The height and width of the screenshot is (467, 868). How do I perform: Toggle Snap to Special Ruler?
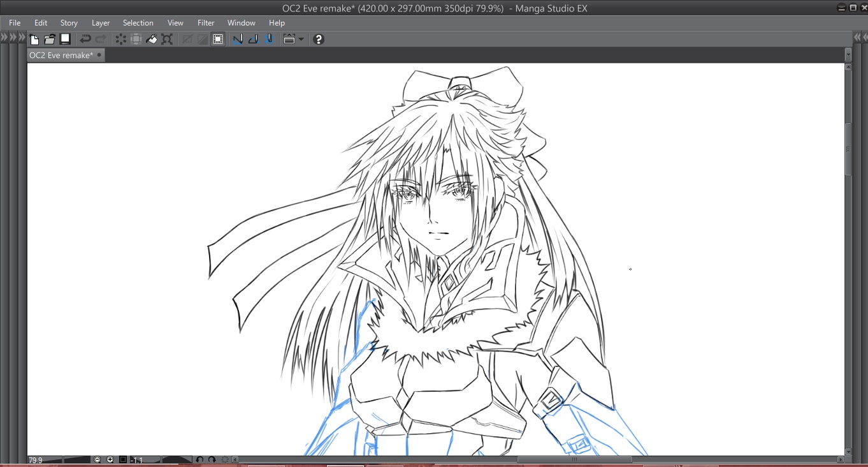[254, 40]
